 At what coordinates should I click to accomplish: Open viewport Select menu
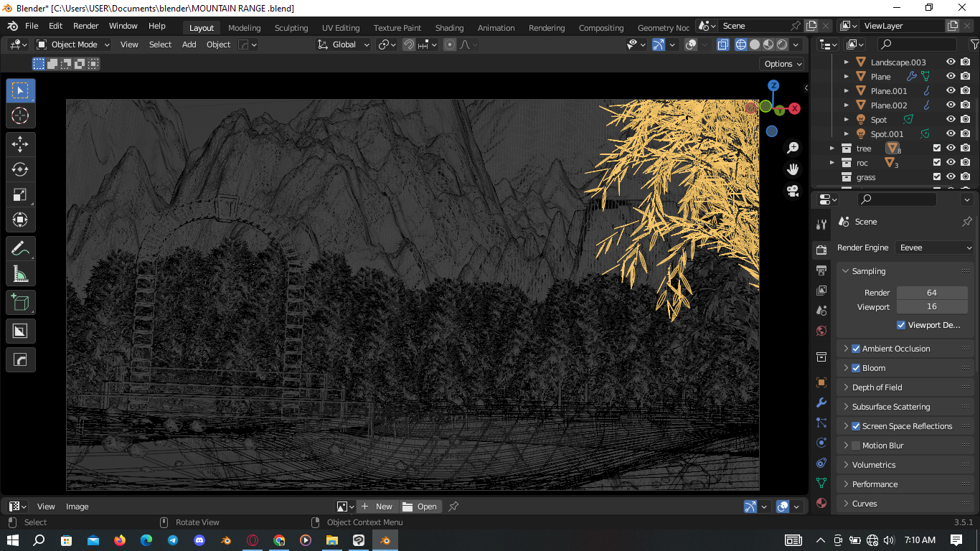pyautogui.click(x=160, y=44)
